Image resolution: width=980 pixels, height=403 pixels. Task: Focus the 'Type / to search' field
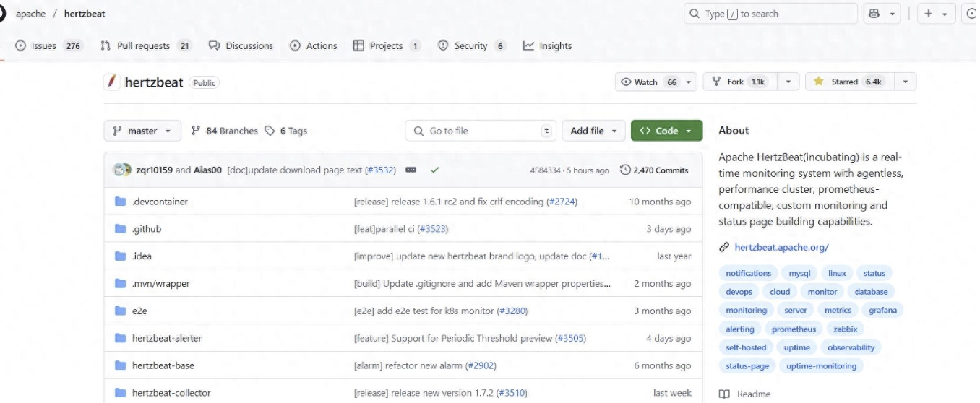pyautogui.click(x=770, y=14)
